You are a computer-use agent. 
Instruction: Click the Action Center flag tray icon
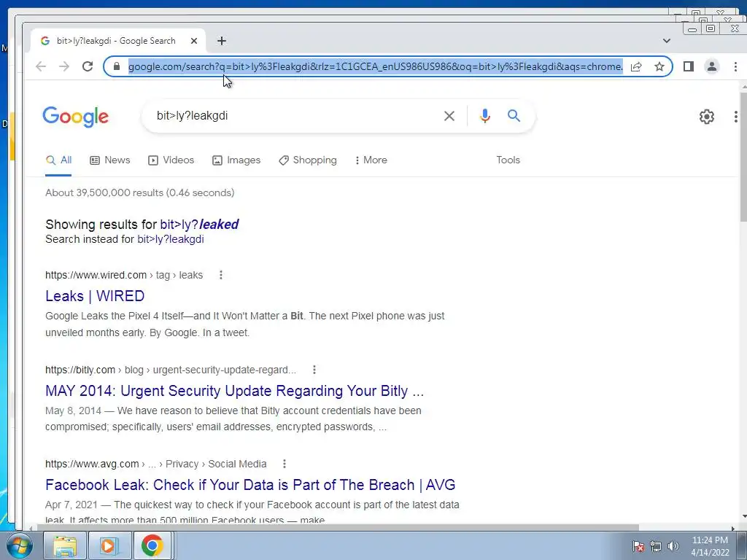[x=638, y=546]
